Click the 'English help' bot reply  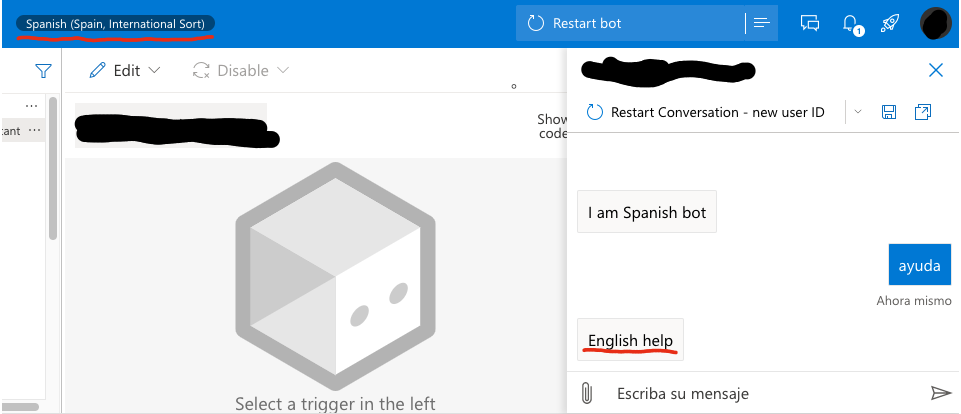pyautogui.click(x=630, y=340)
